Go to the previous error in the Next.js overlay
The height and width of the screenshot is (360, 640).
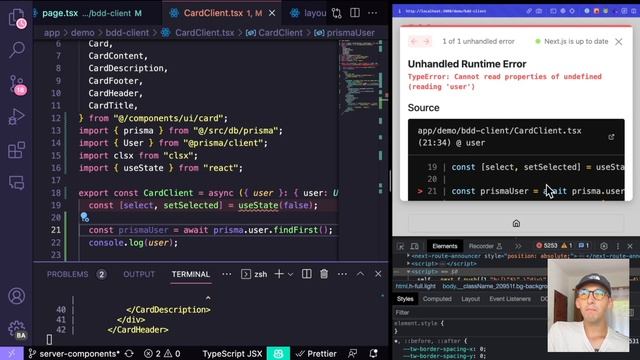(414, 41)
